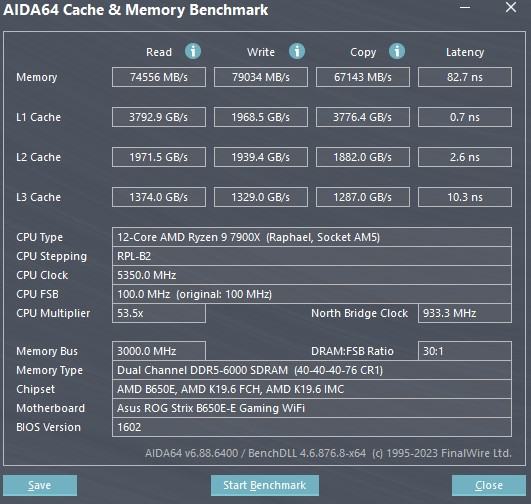Open the Copy column info icon
This screenshot has height=504, width=531.
point(397,51)
